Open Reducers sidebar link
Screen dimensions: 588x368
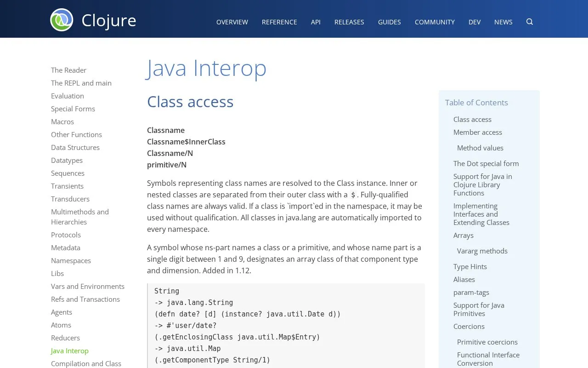click(x=65, y=338)
